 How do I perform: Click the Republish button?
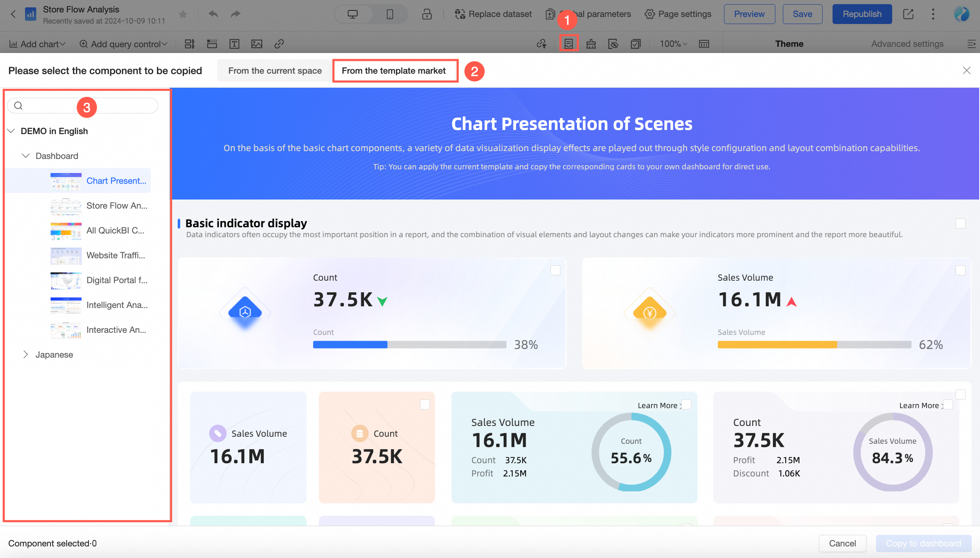click(862, 14)
